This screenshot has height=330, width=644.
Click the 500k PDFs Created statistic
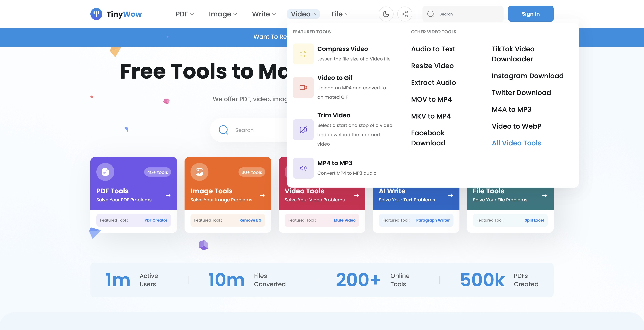tap(499, 280)
